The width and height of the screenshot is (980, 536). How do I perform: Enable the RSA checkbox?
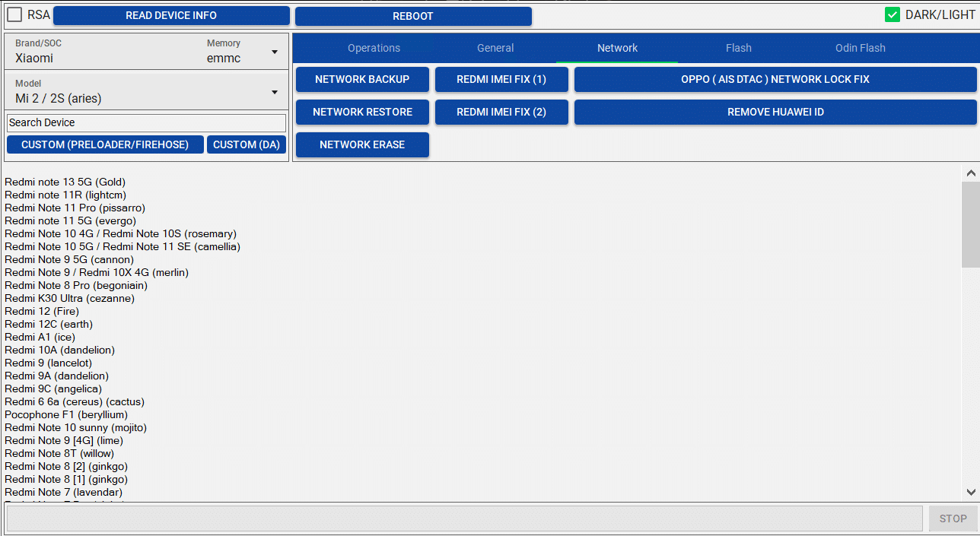pyautogui.click(x=14, y=14)
